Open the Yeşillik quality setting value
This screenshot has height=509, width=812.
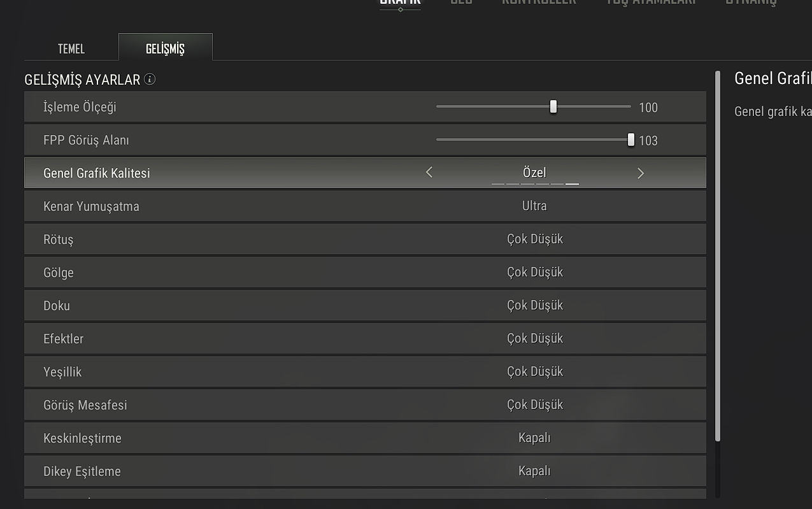coord(534,371)
